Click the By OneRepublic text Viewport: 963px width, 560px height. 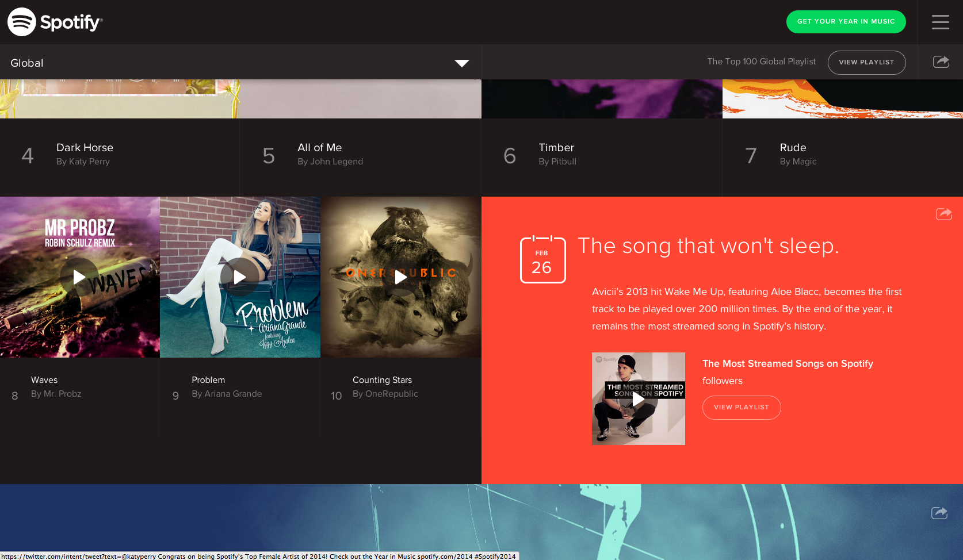click(385, 394)
